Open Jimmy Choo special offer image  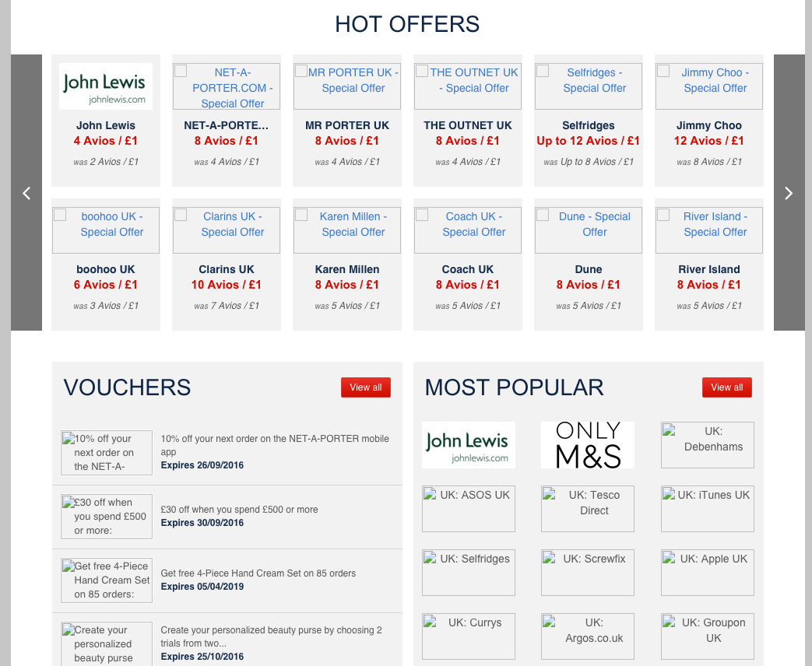click(x=709, y=86)
